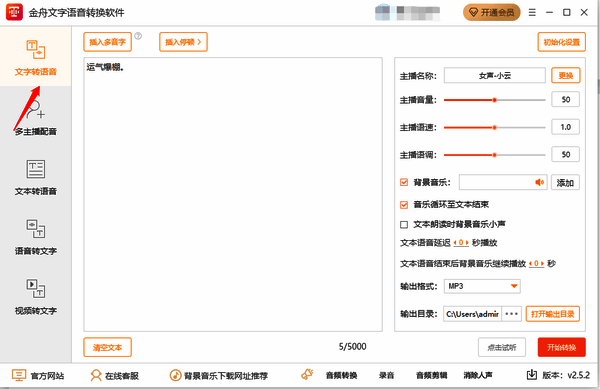Click inside the main text editing area
600x389 pixels.
[233, 194]
